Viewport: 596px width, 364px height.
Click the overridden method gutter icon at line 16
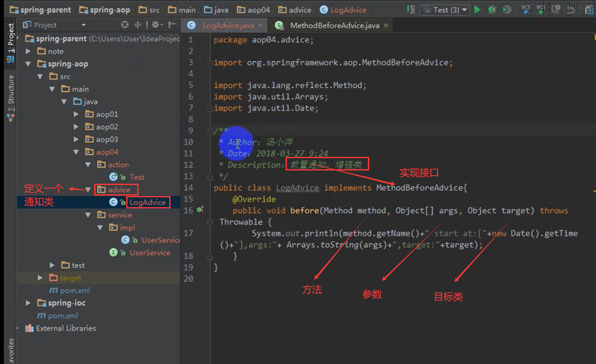(x=200, y=210)
